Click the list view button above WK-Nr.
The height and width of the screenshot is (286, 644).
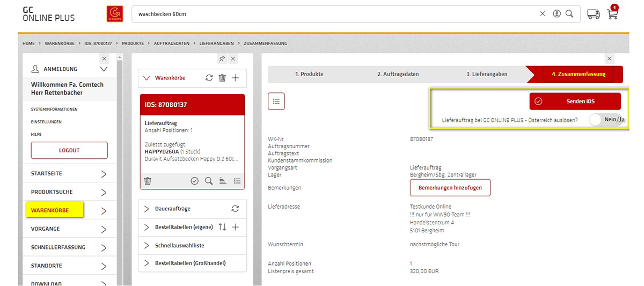(276, 101)
